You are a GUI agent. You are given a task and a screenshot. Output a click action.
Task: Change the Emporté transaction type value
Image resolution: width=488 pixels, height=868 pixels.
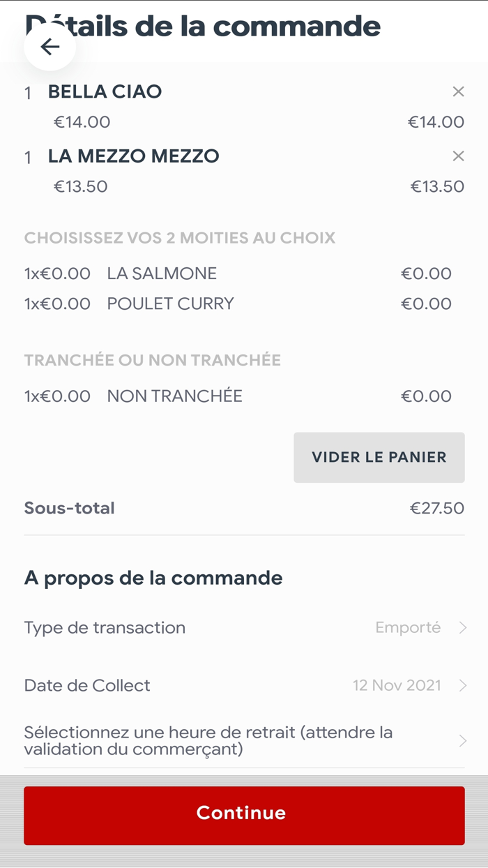click(408, 628)
